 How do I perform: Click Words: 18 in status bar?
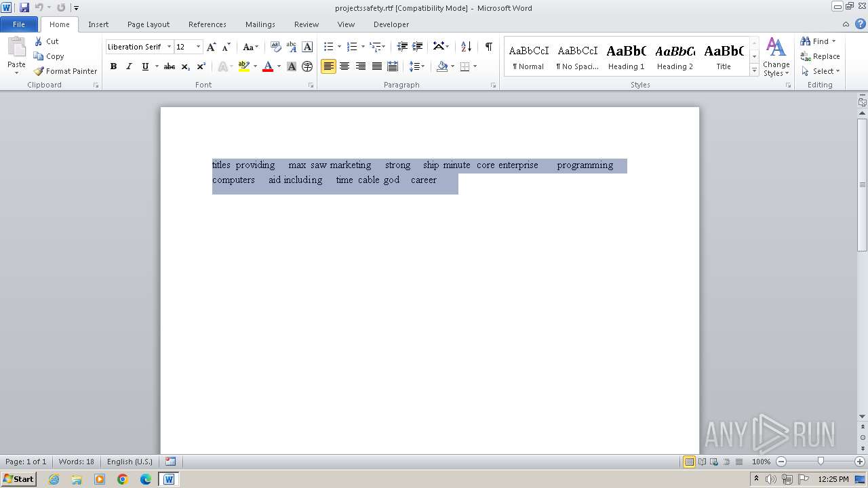click(x=76, y=462)
